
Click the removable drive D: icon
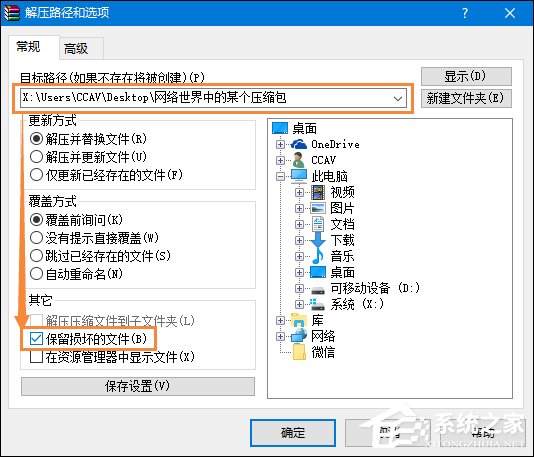coord(318,290)
